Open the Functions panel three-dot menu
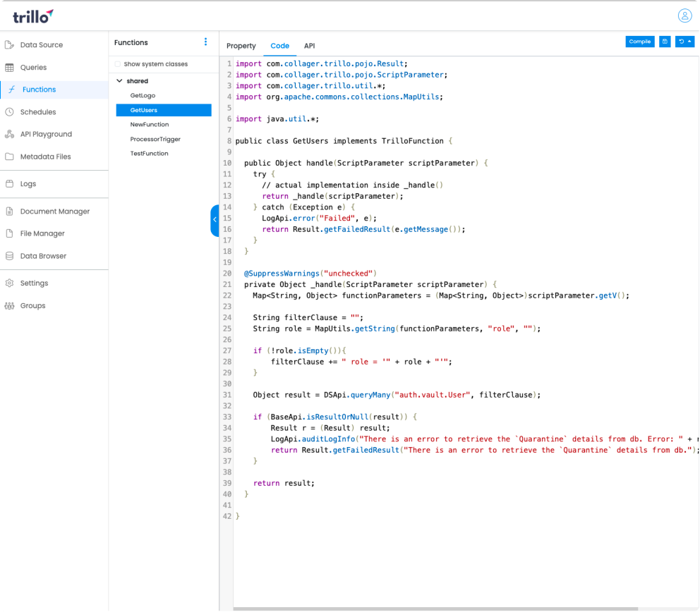 coord(205,42)
